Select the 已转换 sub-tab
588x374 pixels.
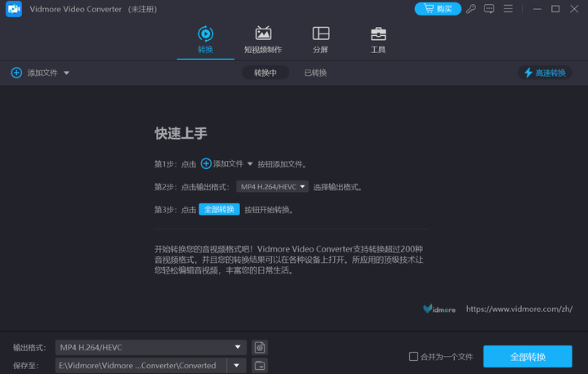click(x=315, y=73)
